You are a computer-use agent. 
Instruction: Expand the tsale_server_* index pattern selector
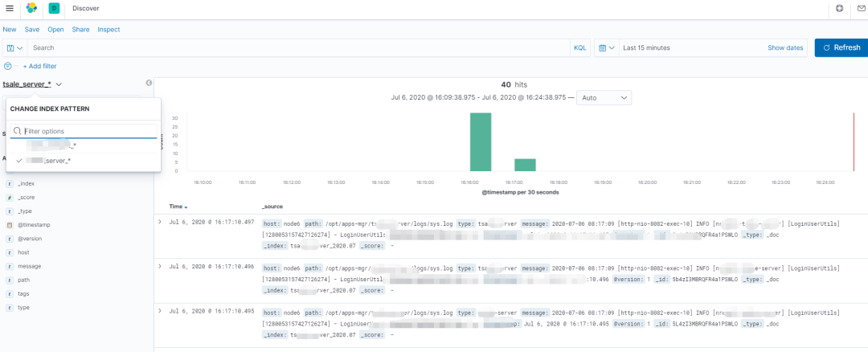click(x=32, y=84)
